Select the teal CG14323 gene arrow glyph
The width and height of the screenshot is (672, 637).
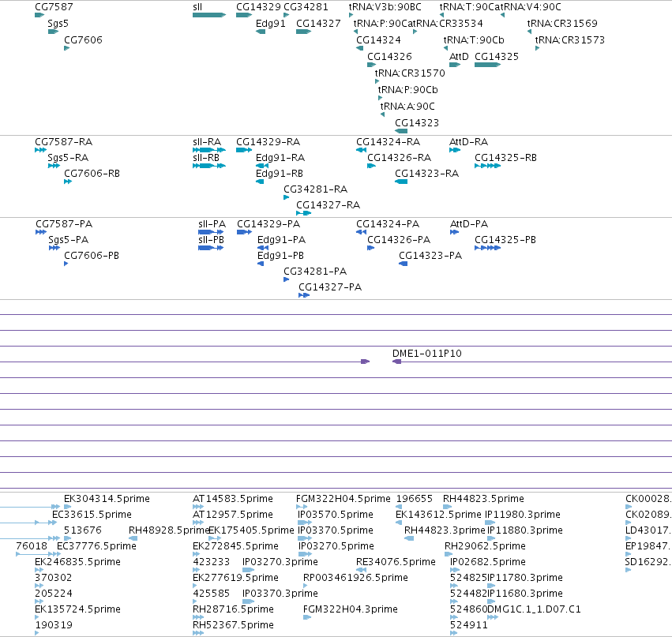(401, 131)
